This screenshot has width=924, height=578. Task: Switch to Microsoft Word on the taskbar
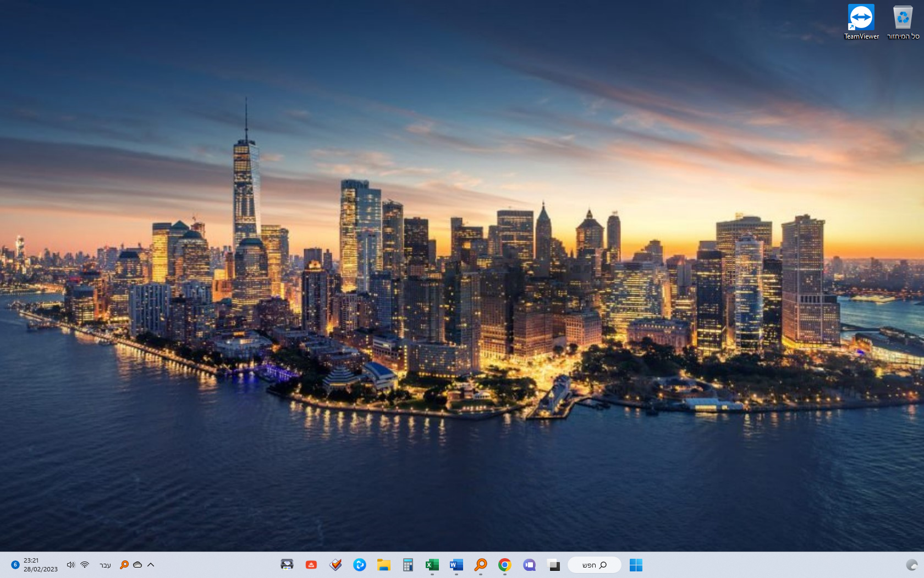(457, 565)
